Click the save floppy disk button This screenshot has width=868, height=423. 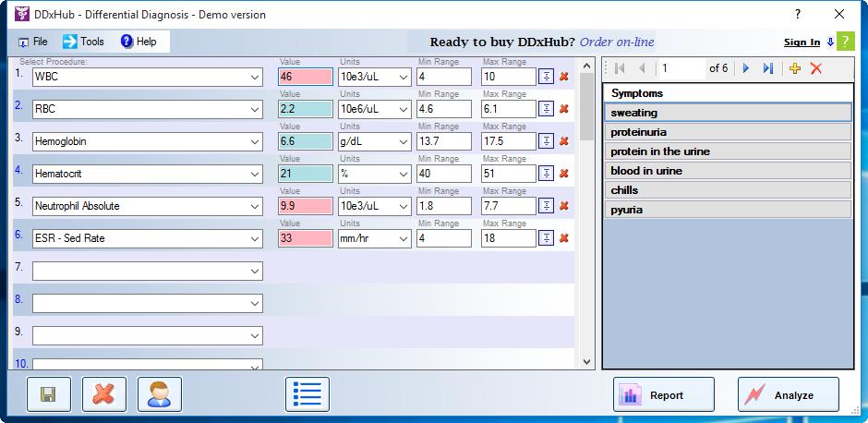click(x=49, y=394)
